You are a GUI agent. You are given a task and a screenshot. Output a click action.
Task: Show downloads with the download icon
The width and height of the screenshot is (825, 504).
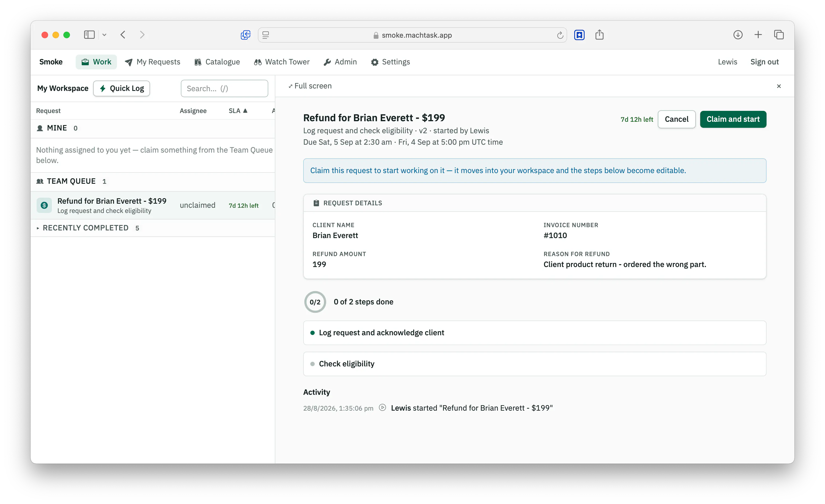738,35
